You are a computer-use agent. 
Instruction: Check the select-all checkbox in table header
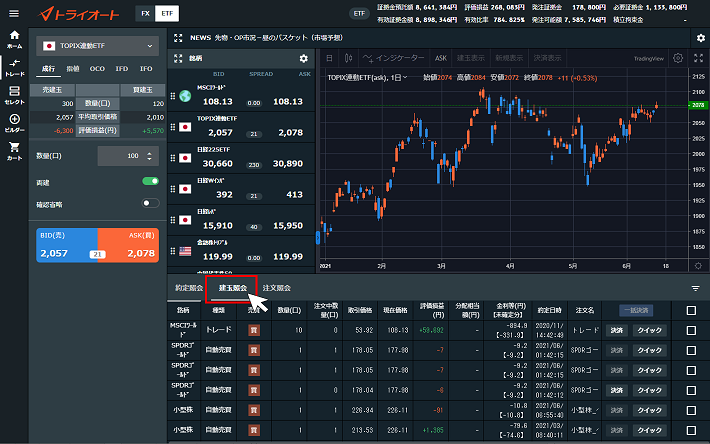tap(691, 310)
